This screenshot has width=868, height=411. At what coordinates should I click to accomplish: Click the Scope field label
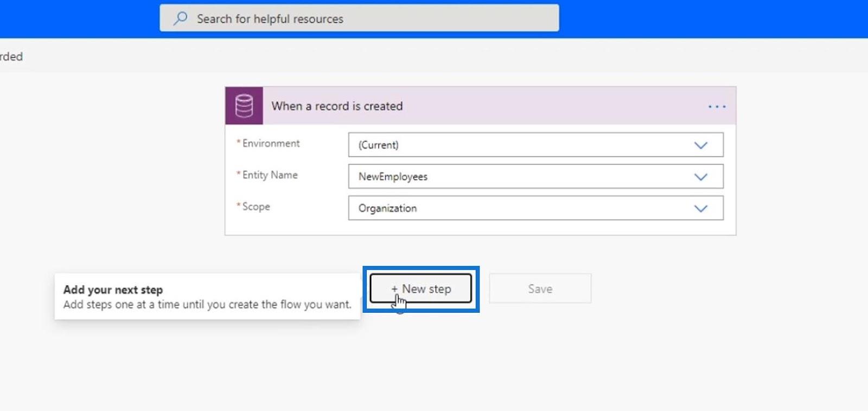255,206
